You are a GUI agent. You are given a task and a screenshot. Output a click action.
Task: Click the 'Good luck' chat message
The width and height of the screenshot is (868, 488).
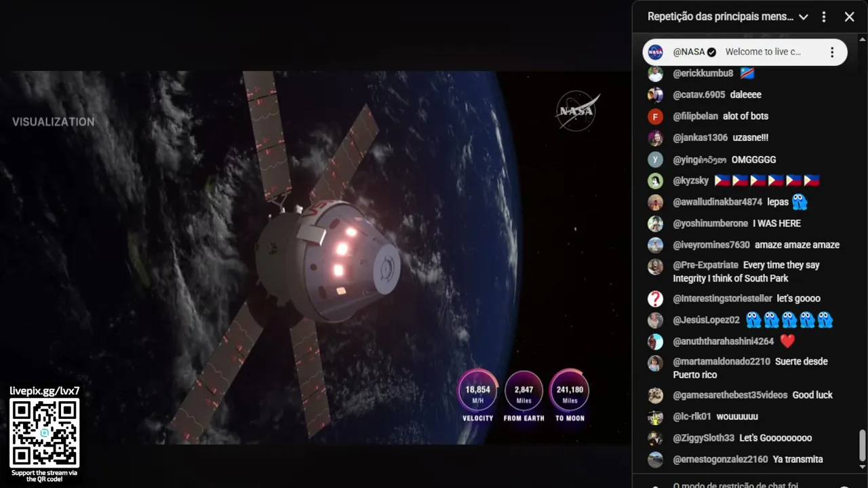click(812, 395)
